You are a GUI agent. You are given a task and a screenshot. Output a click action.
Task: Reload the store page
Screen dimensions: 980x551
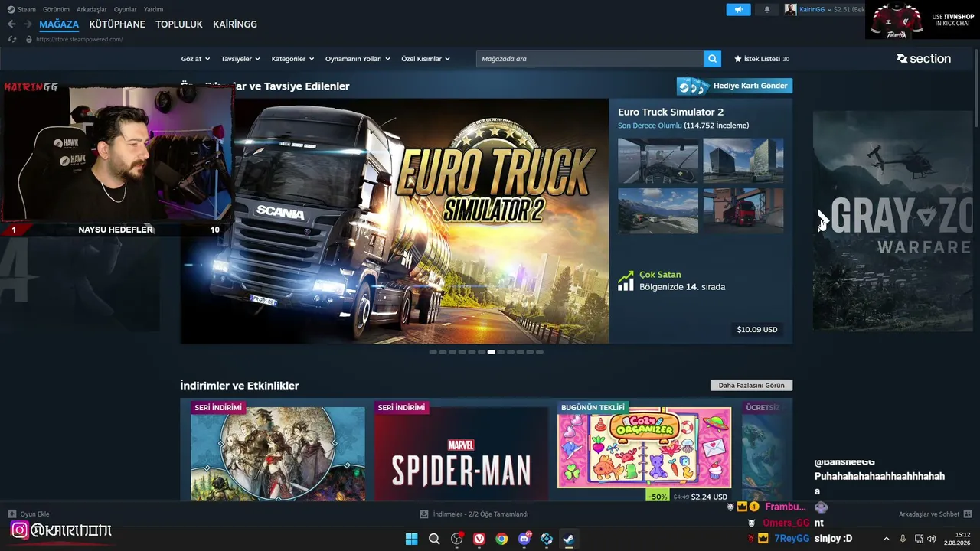click(12, 39)
